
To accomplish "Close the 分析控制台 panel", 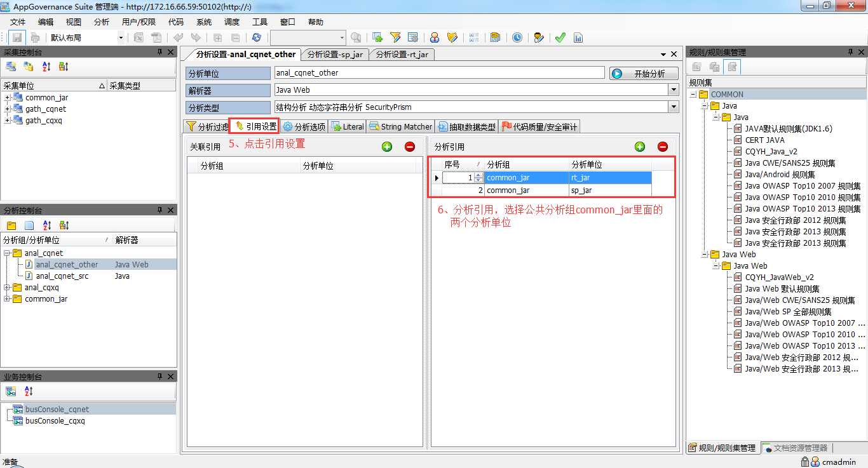I will click(x=170, y=210).
